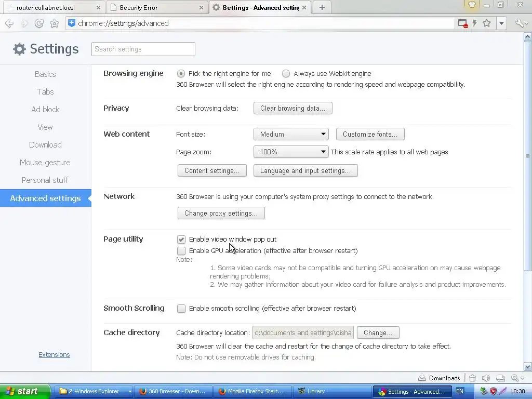The image size is (532, 399).
Task: Expand Windows Explorer taskbar group arrow
Action: click(129, 391)
